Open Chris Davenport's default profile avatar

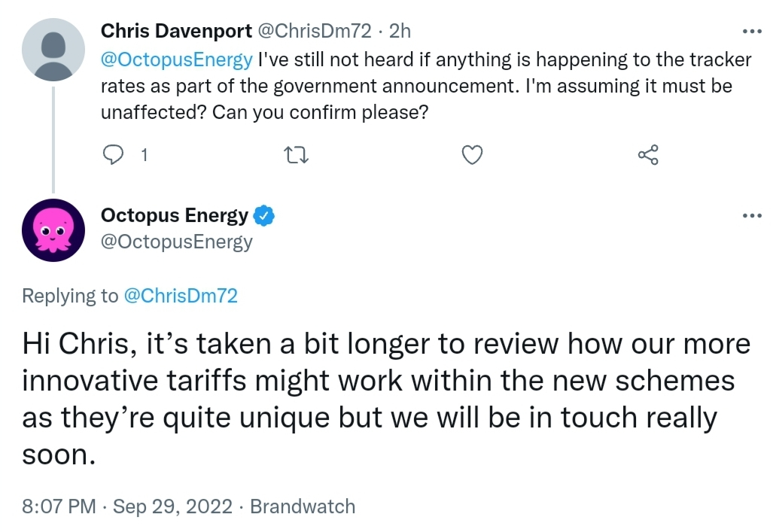coord(53,50)
